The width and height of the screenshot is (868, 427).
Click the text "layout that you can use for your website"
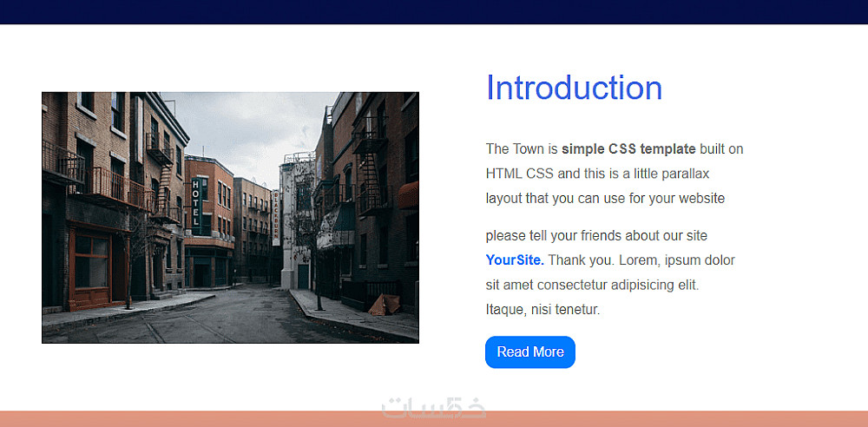click(605, 198)
